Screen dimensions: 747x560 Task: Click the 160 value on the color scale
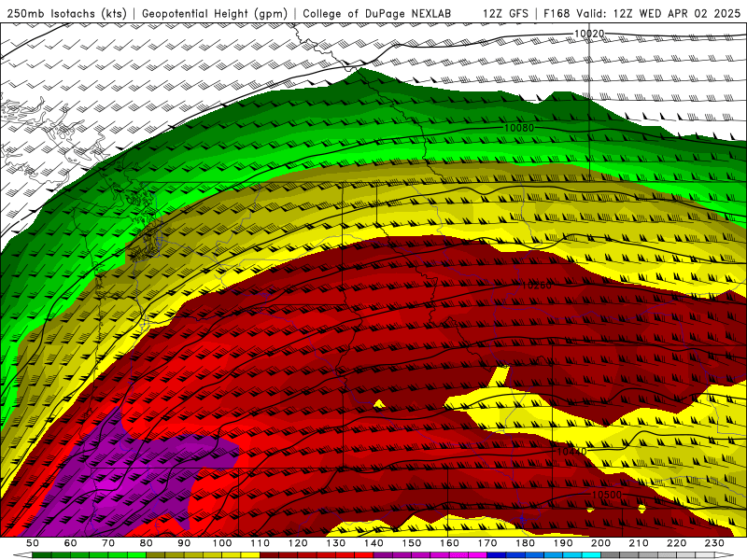[449, 543]
